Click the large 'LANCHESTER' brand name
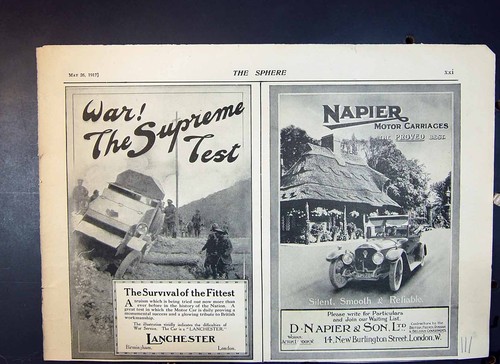Screen dimensions: 500x364 (181, 339)
